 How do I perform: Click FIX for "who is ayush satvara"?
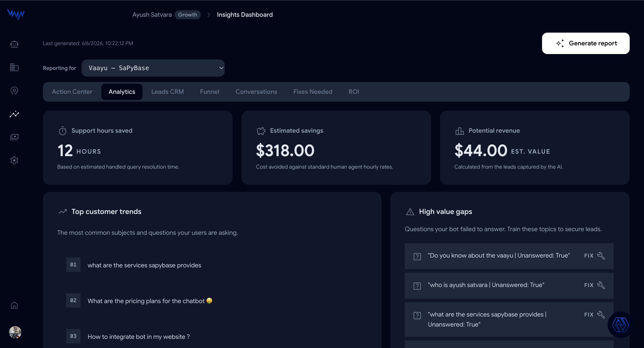pyautogui.click(x=589, y=285)
